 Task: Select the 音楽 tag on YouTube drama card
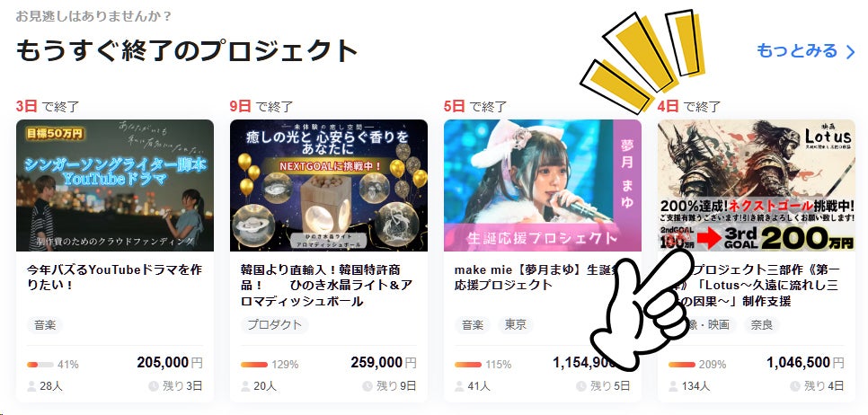pos(45,325)
